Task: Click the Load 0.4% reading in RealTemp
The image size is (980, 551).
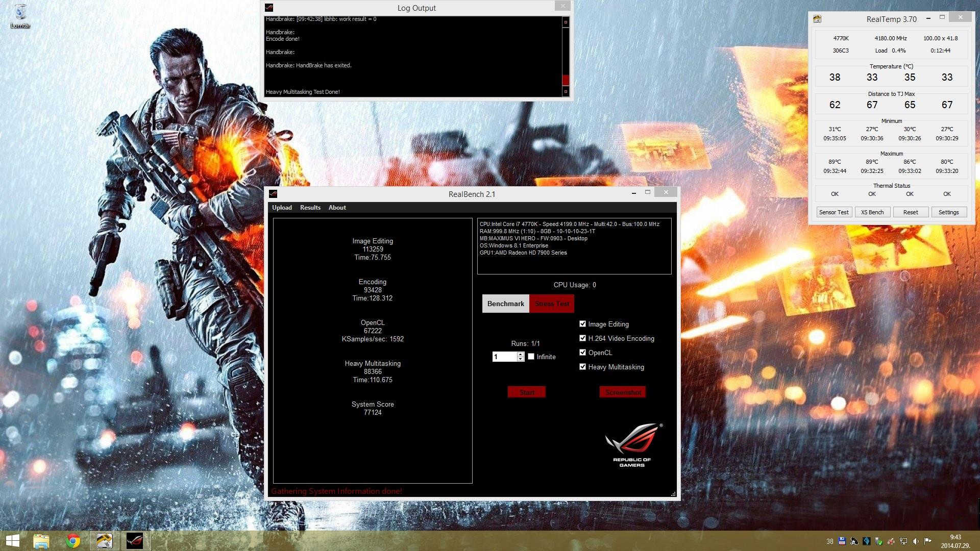Action: (x=890, y=51)
